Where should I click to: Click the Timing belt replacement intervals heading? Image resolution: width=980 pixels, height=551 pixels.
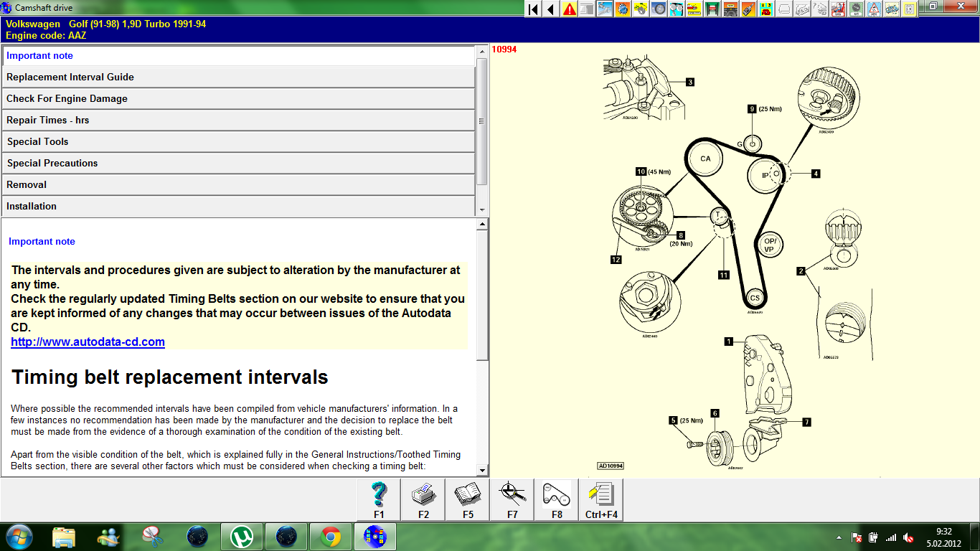(x=170, y=377)
